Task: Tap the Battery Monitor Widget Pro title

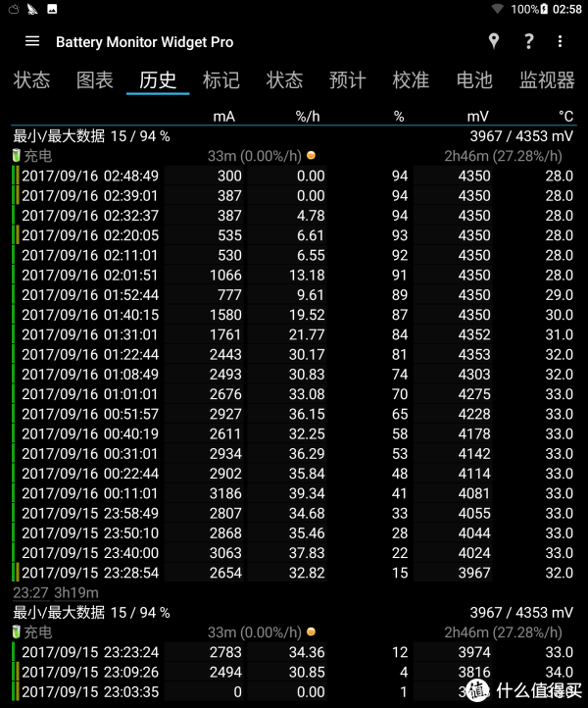Action: [144, 42]
